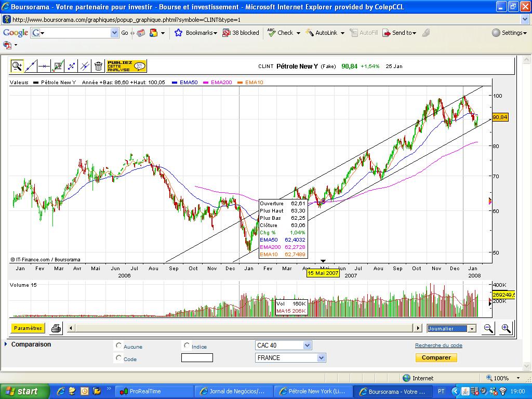This screenshot has width=532, height=399.
Task: Click the PT language indicator in the tray
Action: (x=441, y=392)
